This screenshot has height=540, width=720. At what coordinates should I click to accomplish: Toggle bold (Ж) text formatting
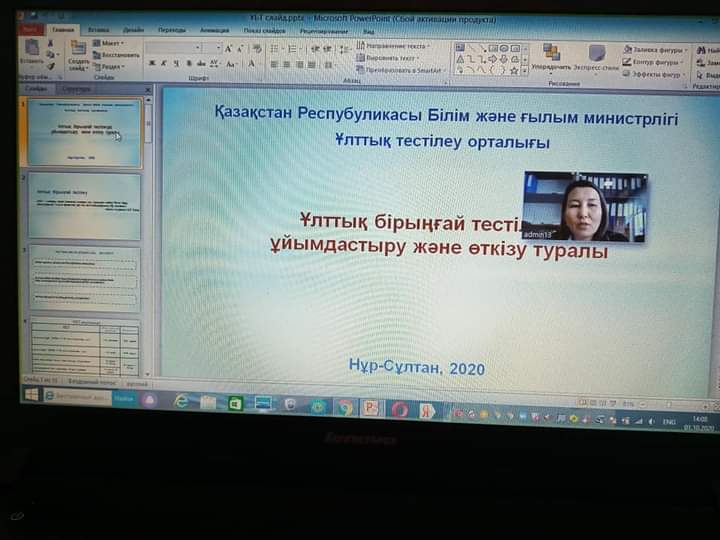pyautogui.click(x=151, y=64)
